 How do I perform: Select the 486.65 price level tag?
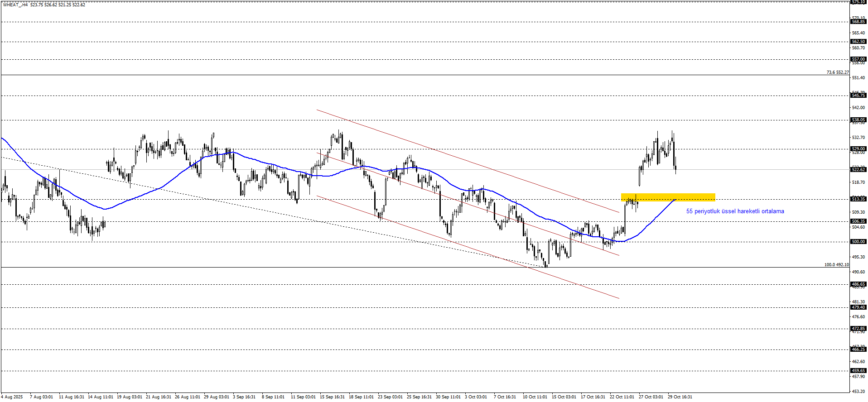[858, 284]
